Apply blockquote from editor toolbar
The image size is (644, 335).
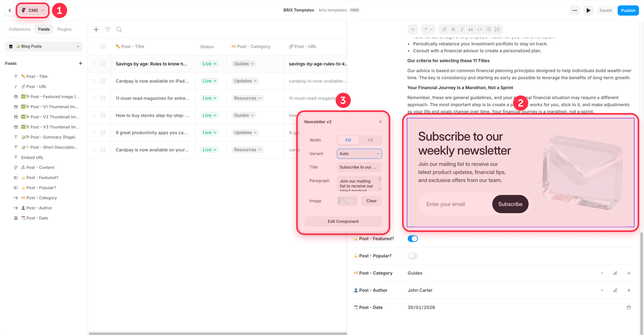[471, 29]
